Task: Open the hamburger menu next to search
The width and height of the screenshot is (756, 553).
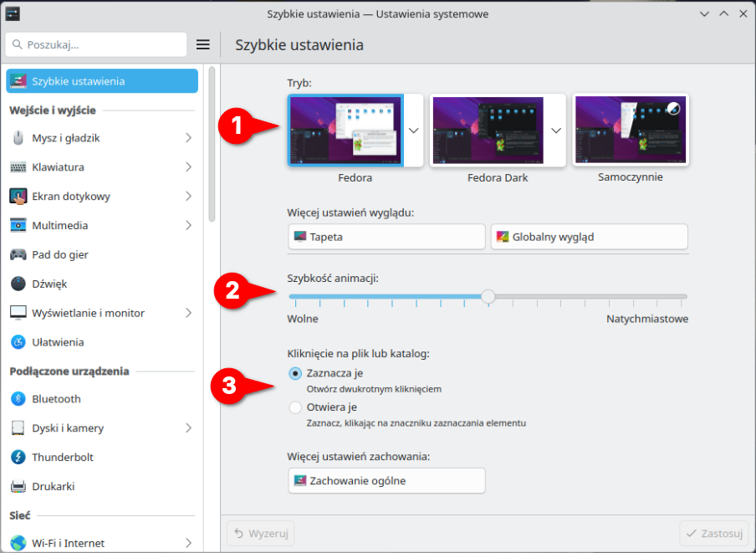Action: pyautogui.click(x=202, y=44)
